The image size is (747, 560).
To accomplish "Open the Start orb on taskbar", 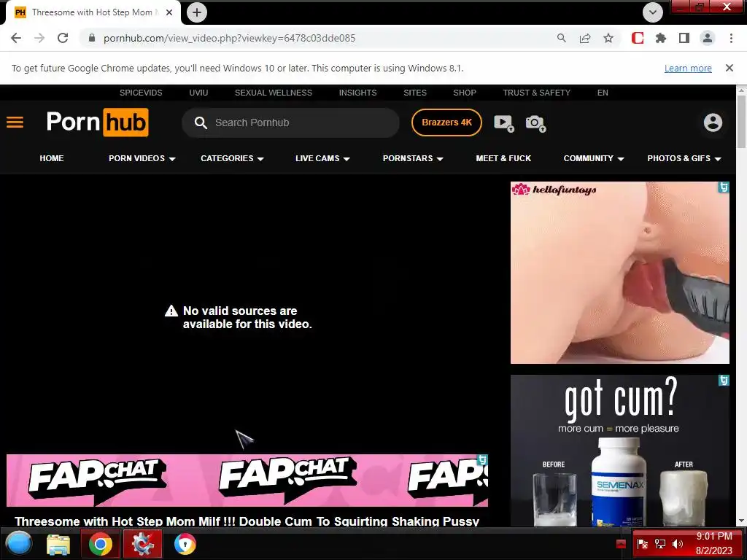I will [18, 543].
